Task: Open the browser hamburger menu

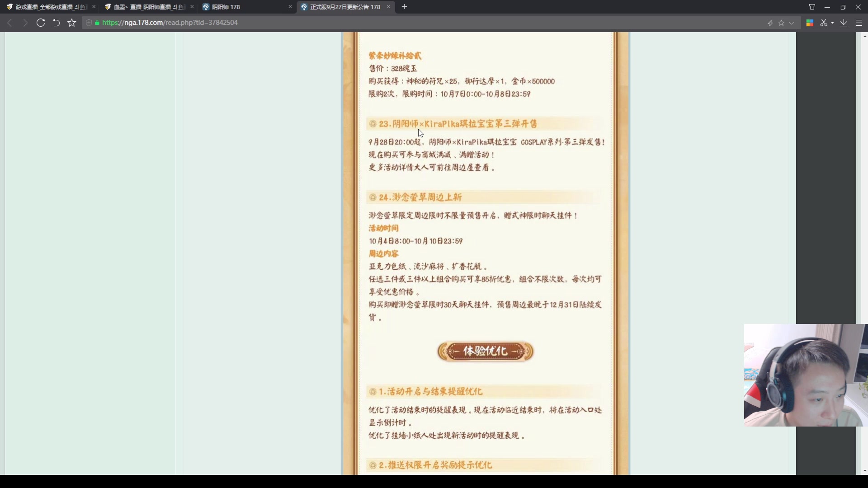Action: coord(859,23)
